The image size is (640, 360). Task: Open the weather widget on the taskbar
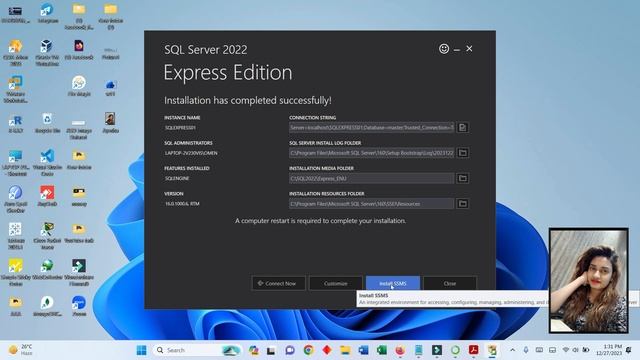pos(21,350)
